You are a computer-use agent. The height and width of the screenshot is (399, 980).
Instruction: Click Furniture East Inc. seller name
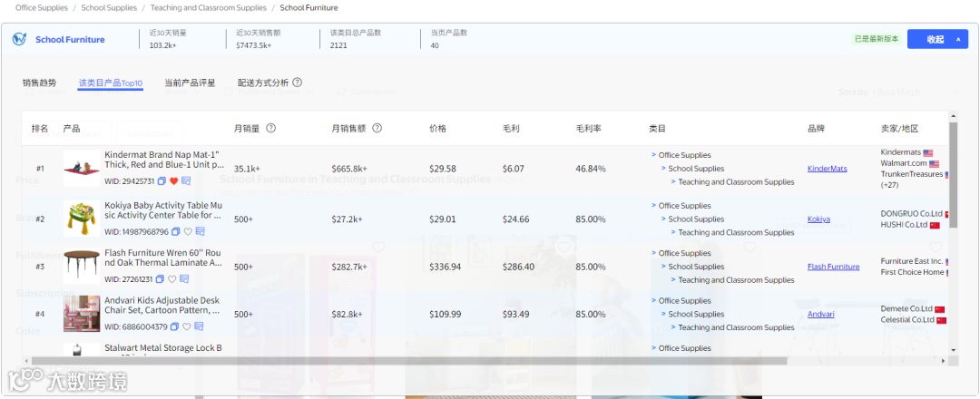[x=911, y=261]
